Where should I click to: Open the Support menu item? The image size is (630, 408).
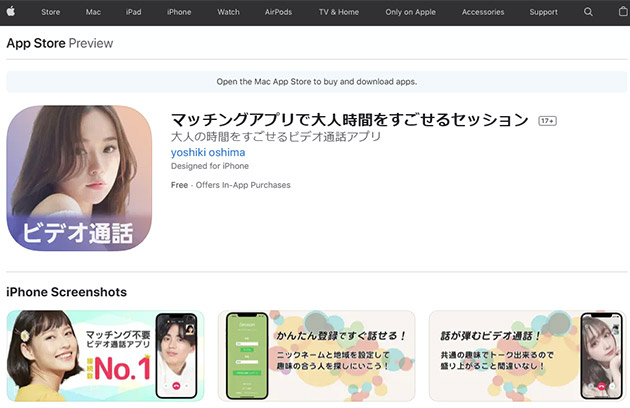point(543,12)
